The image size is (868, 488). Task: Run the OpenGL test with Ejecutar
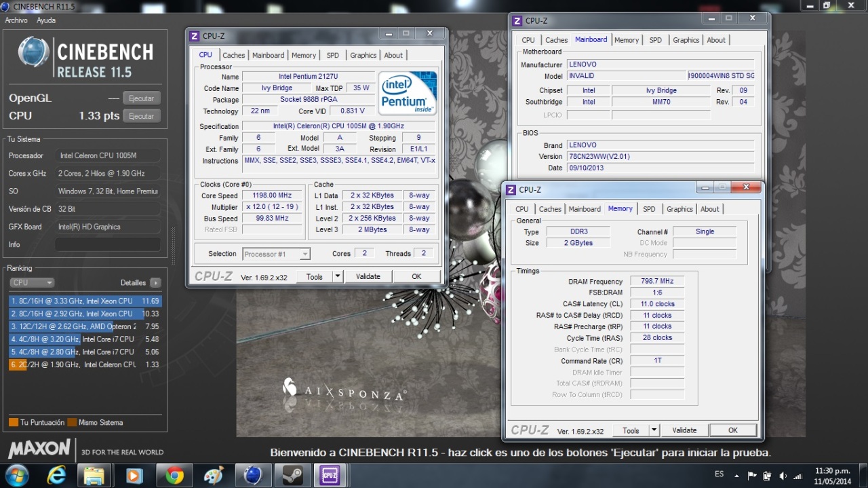142,98
